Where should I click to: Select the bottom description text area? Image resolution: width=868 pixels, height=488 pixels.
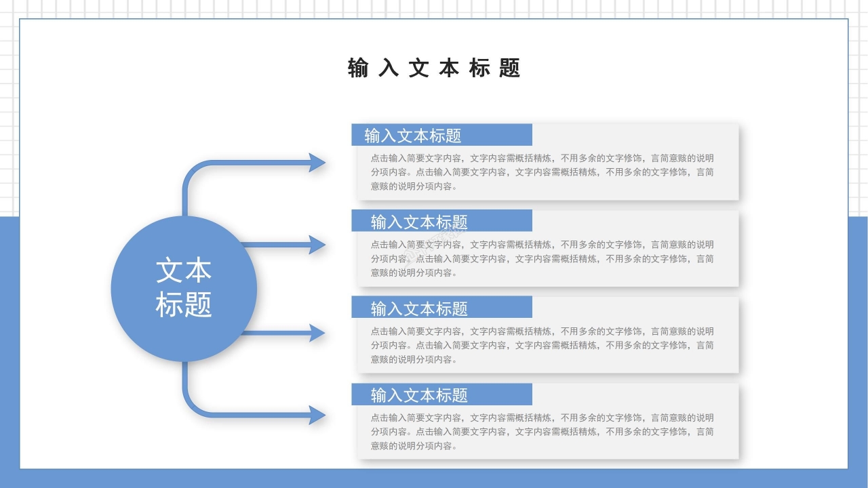click(x=542, y=432)
